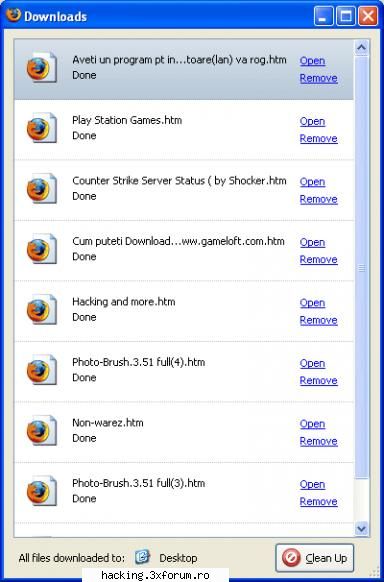Open the Aveti un program download
The width and height of the screenshot is (384, 582).
(x=312, y=61)
